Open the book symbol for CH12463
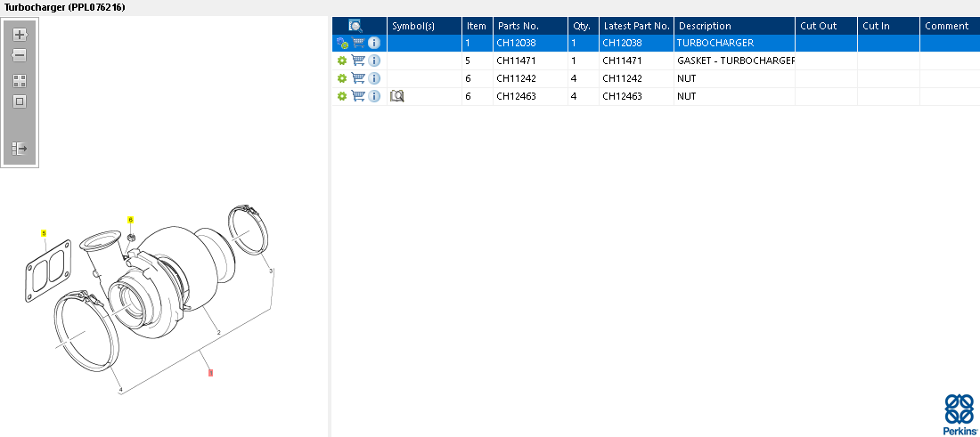The image size is (980, 437). [397, 96]
